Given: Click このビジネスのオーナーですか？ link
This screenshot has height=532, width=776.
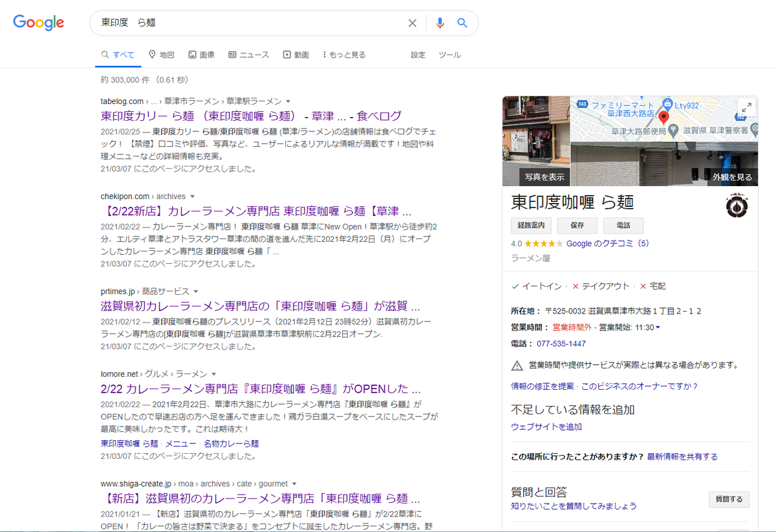Looking at the screenshot, I should (x=640, y=386).
